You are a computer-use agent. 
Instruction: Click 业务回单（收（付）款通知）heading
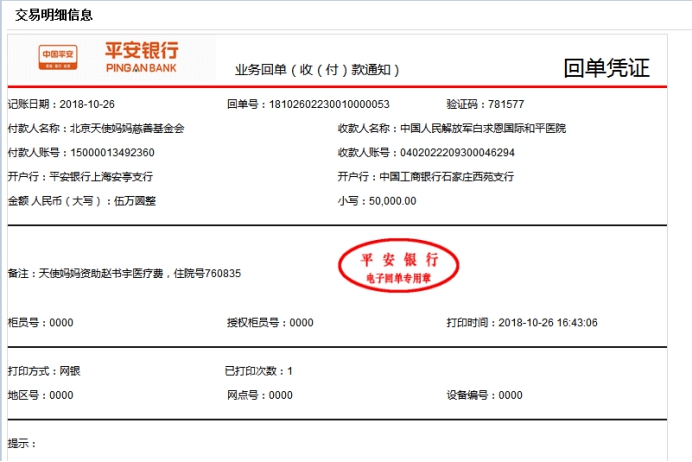point(317,70)
